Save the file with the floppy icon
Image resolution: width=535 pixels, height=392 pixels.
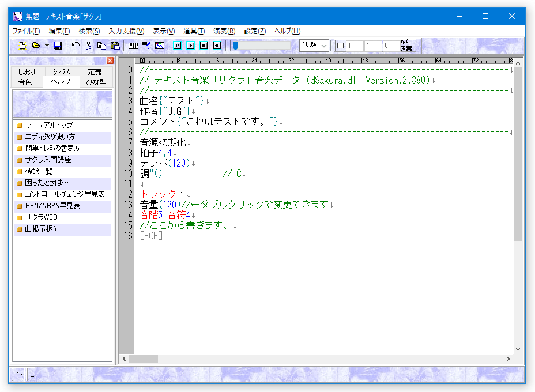pos(58,46)
